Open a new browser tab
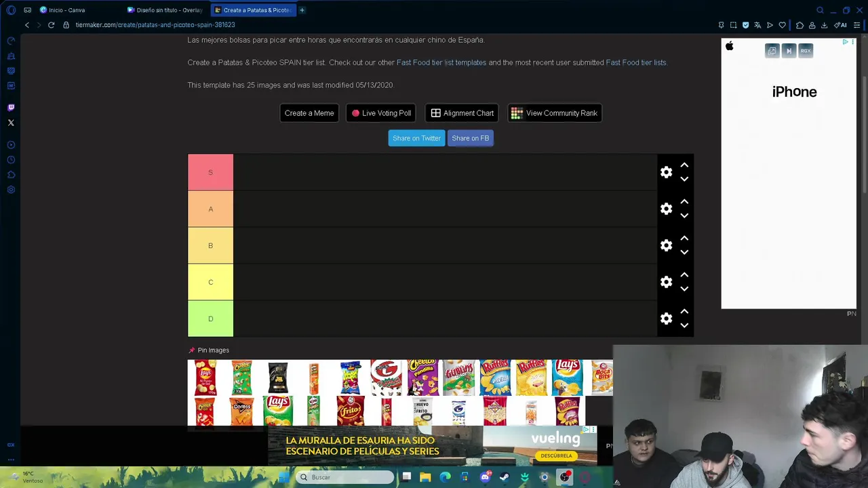Image resolution: width=868 pixels, height=488 pixels. [302, 10]
